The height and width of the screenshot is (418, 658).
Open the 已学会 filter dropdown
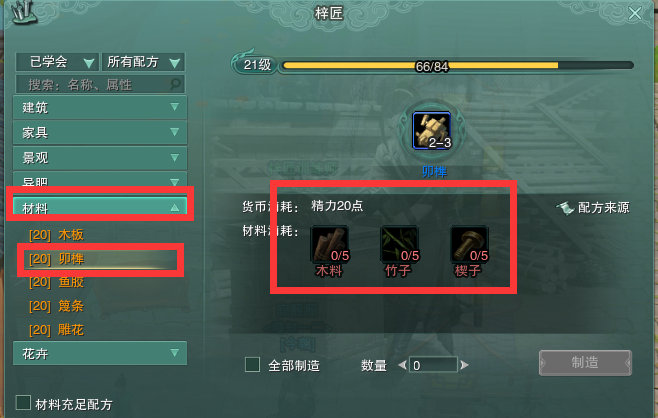57,62
